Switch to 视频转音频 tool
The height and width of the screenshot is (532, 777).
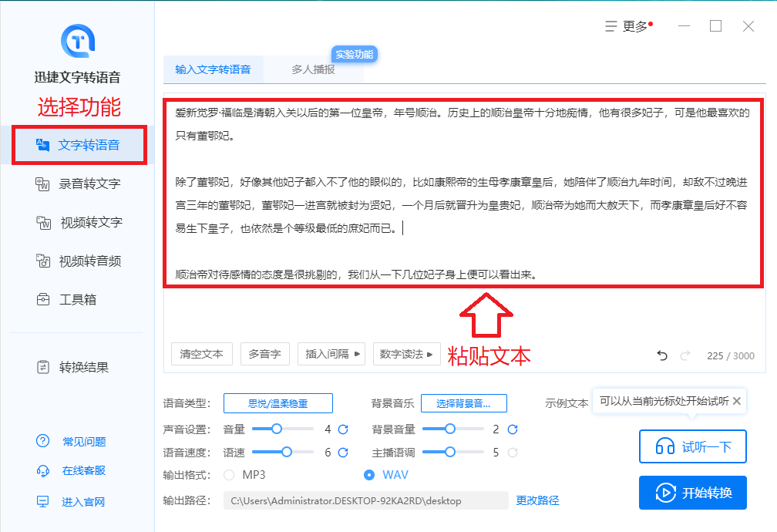pyautogui.click(x=89, y=261)
